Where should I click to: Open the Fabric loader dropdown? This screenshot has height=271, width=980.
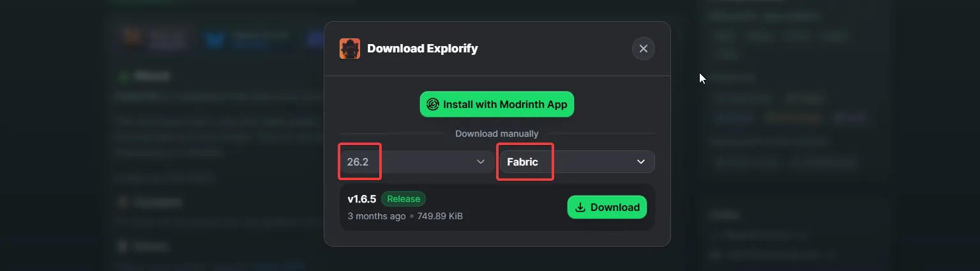tap(577, 162)
